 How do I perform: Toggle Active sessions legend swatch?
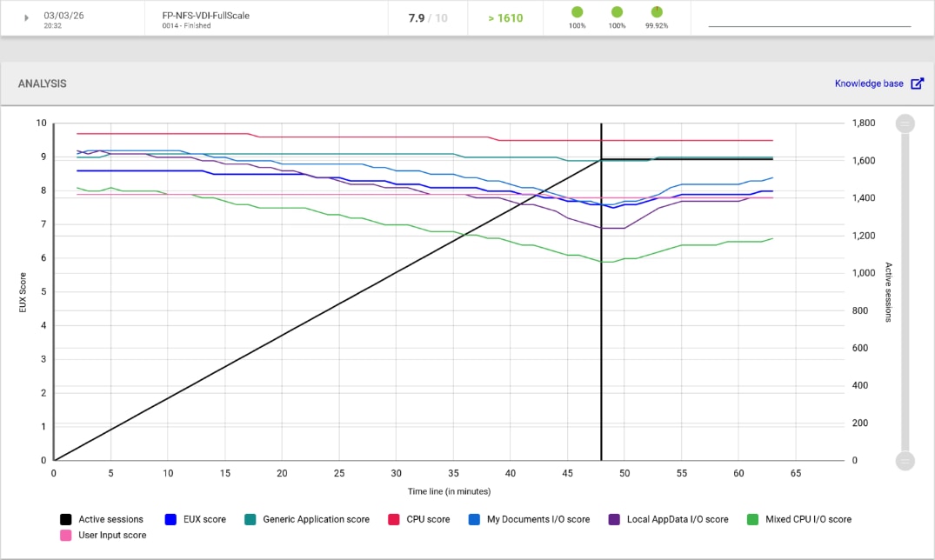tap(65, 519)
